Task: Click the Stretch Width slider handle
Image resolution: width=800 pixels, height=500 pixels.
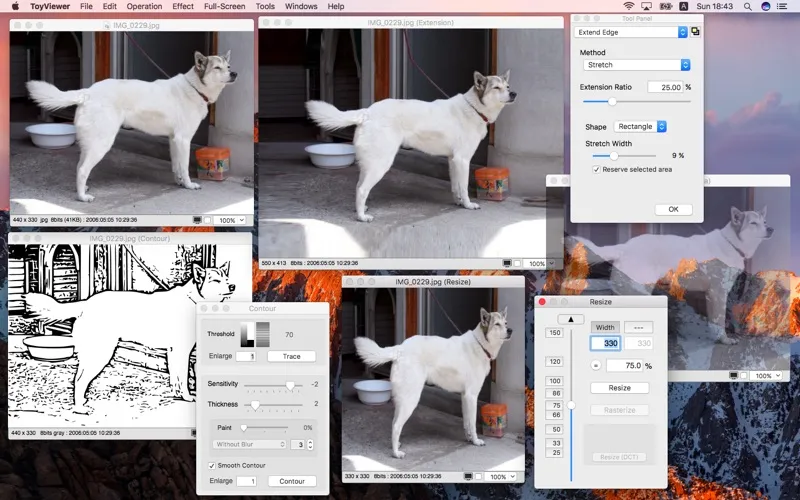Action: (614, 156)
